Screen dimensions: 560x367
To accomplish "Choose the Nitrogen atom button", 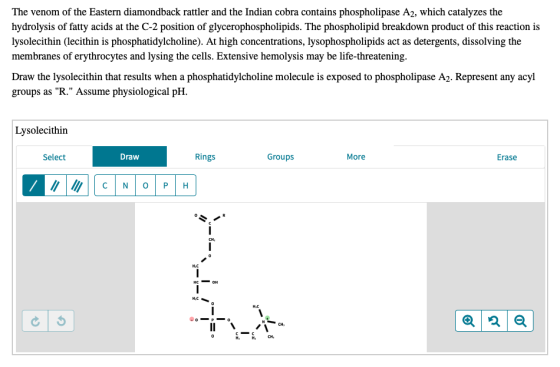I will click(x=125, y=185).
